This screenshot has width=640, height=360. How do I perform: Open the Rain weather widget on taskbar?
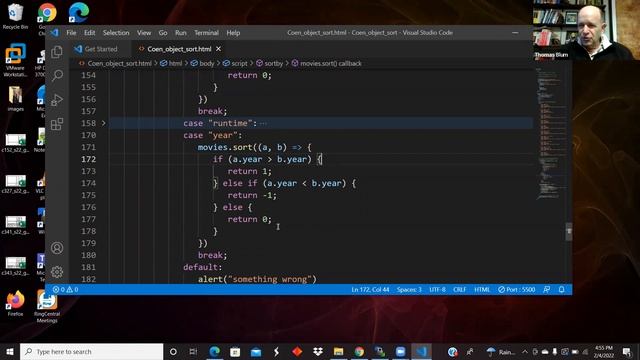click(x=501, y=351)
